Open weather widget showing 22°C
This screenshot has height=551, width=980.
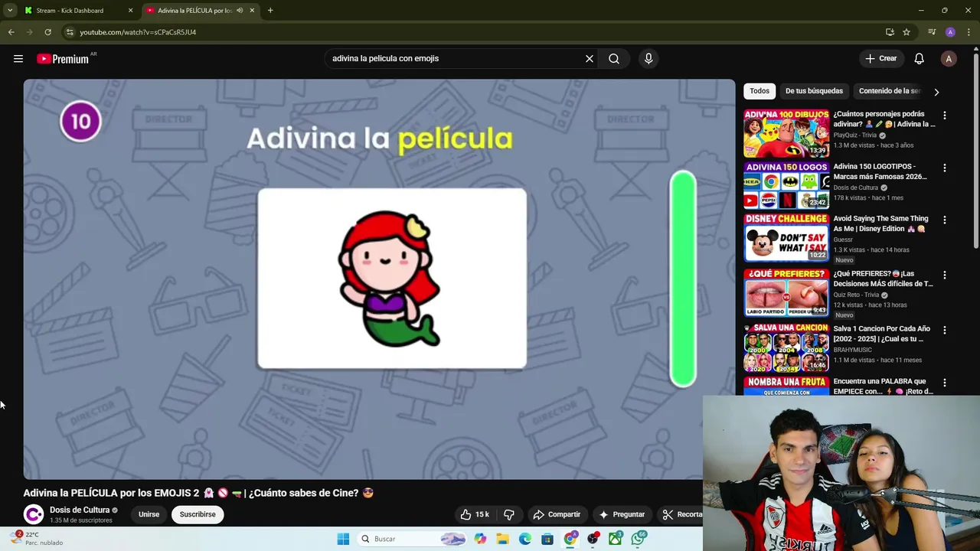(38, 539)
